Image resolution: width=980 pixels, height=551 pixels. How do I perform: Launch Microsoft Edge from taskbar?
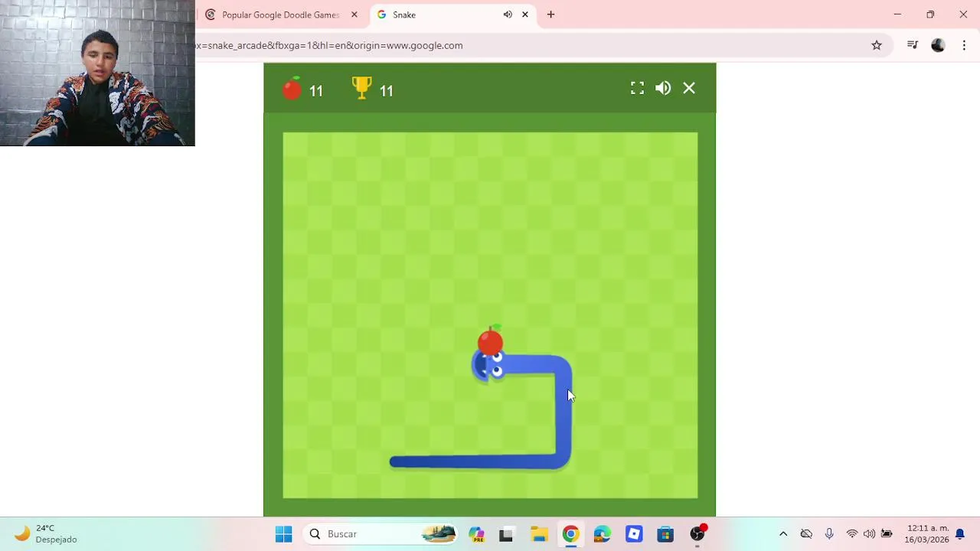tap(603, 534)
